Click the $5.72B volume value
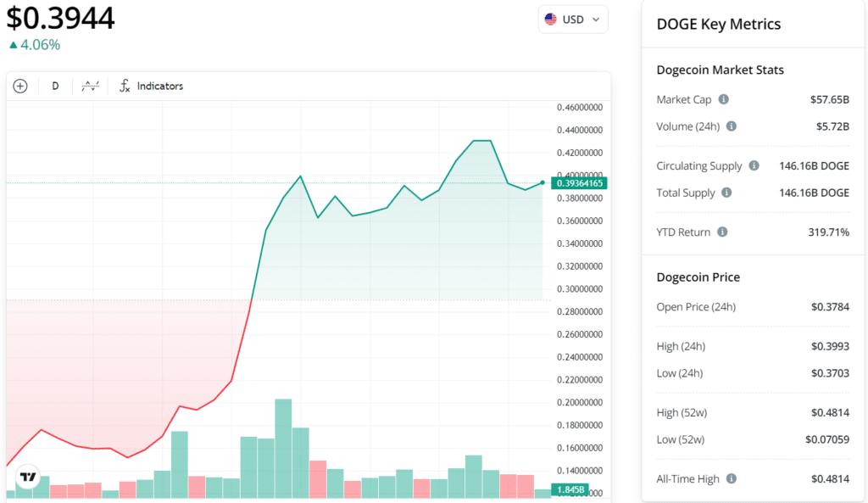 [832, 126]
